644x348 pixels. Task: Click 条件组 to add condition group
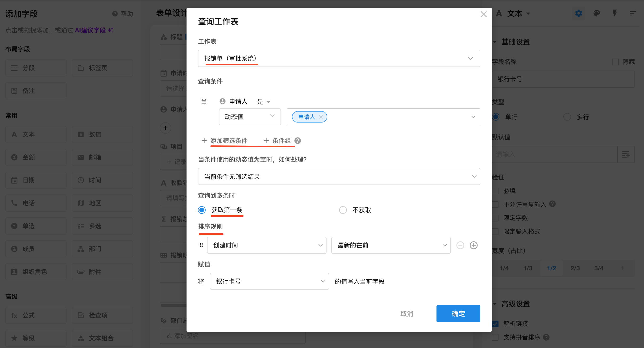pyautogui.click(x=277, y=141)
